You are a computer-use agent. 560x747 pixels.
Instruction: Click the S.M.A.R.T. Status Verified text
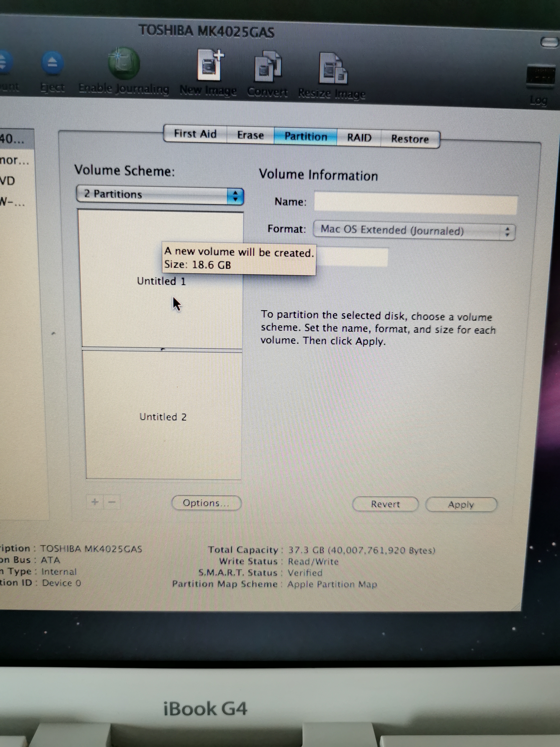(x=305, y=573)
